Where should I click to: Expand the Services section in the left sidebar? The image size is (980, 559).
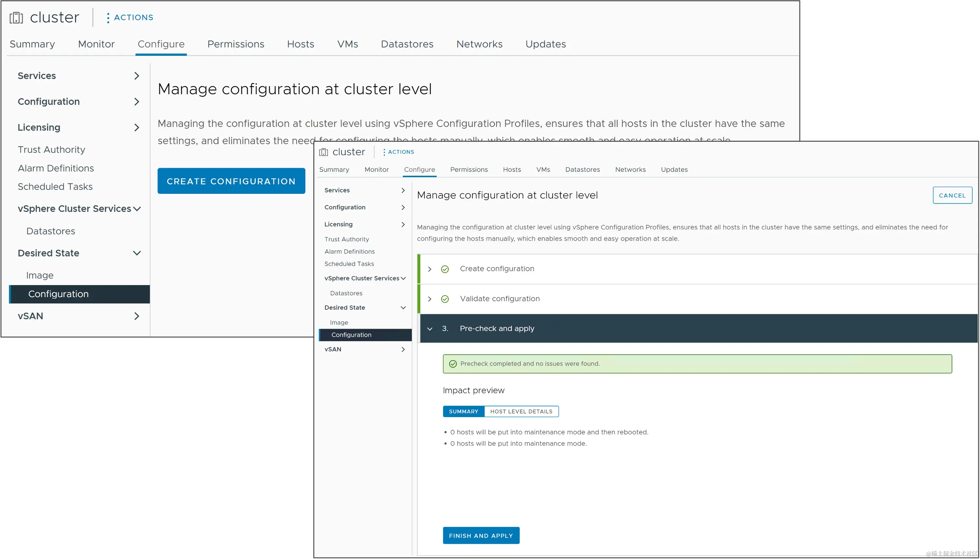pos(137,76)
